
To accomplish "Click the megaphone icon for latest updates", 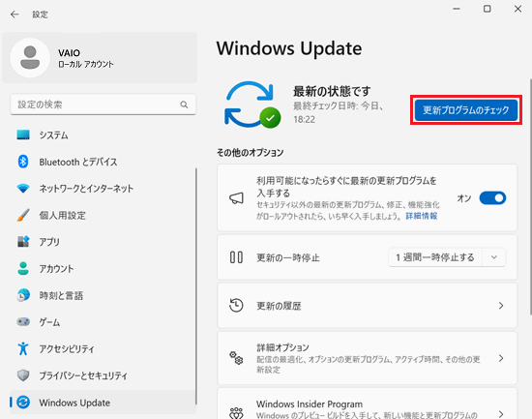I will point(236,198).
